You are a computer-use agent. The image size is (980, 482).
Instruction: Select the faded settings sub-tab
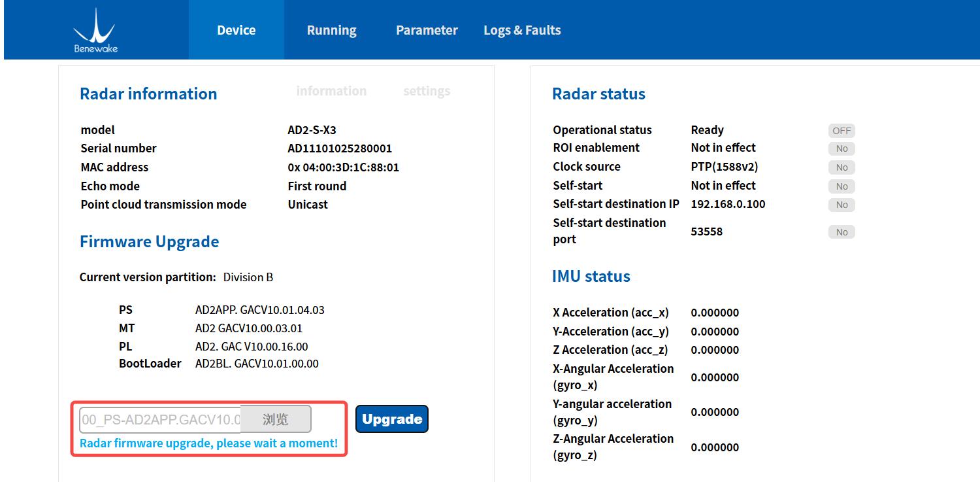coord(427,91)
